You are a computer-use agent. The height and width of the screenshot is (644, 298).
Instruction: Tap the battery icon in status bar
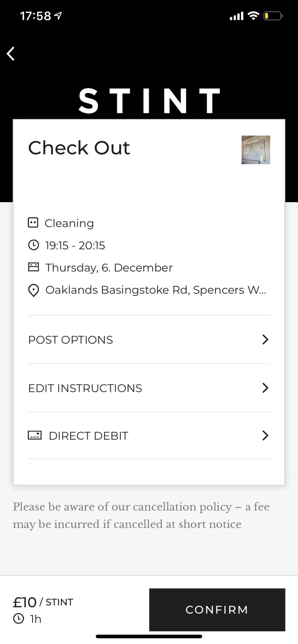(x=273, y=16)
